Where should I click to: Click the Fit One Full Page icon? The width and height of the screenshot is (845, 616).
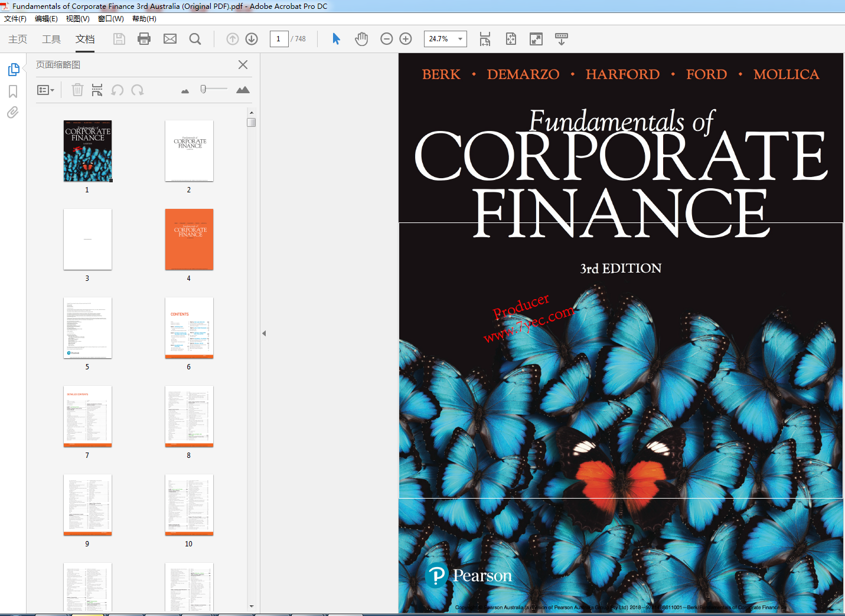coord(511,39)
